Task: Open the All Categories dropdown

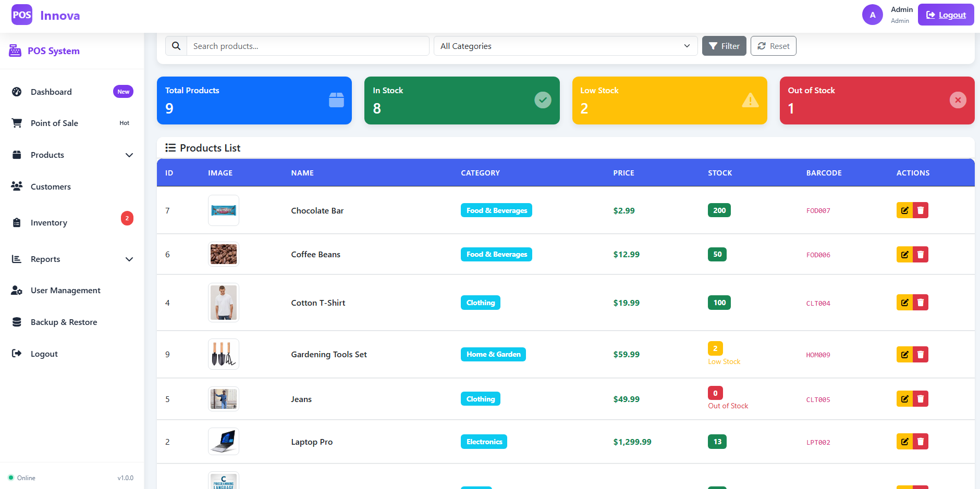Action: [565, 46]
